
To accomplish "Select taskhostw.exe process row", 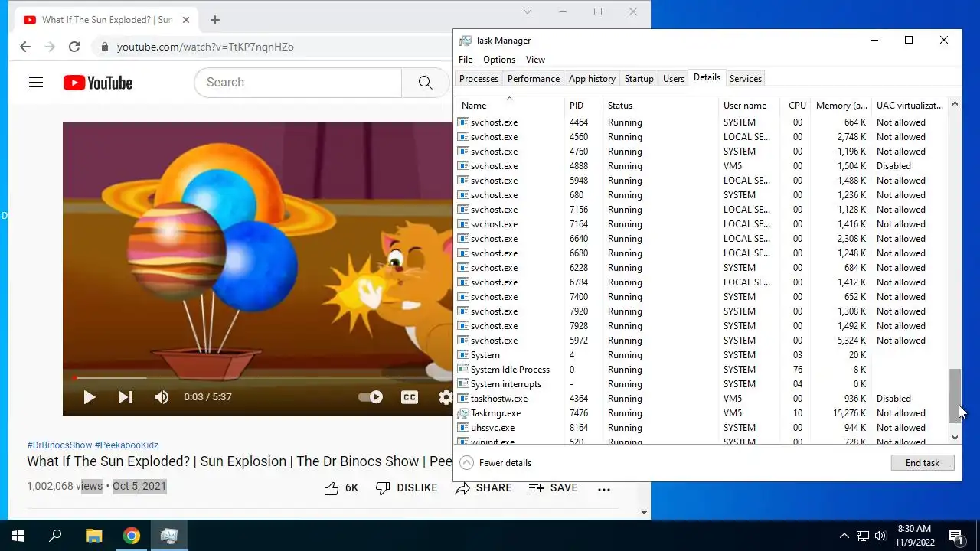I will (701, 399).
